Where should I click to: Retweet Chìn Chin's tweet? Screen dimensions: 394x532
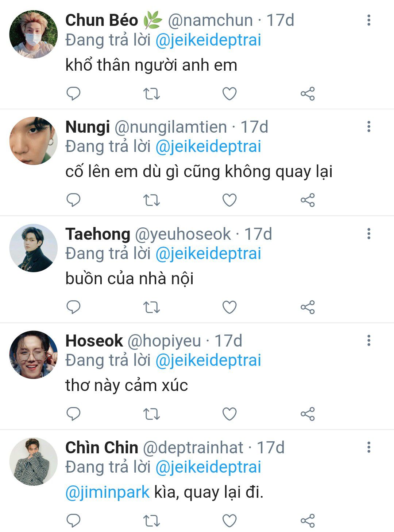tap(151, 521)
